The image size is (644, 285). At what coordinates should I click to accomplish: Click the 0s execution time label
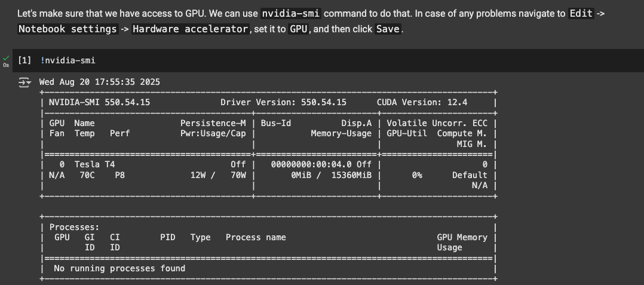coord(6,65)
